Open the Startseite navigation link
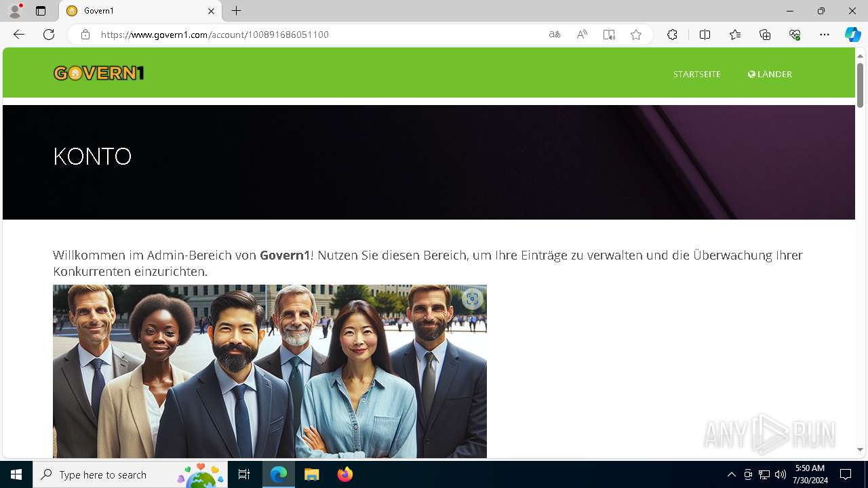 tap(696, 75)
